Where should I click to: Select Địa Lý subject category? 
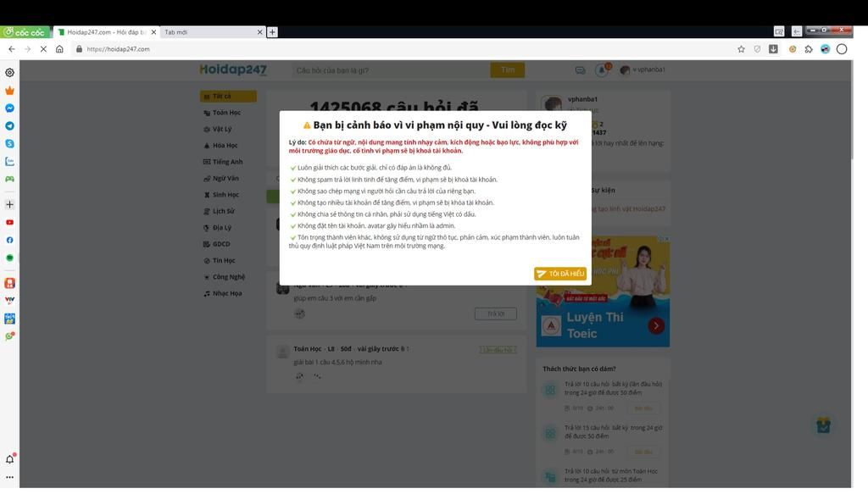(218, 227)
